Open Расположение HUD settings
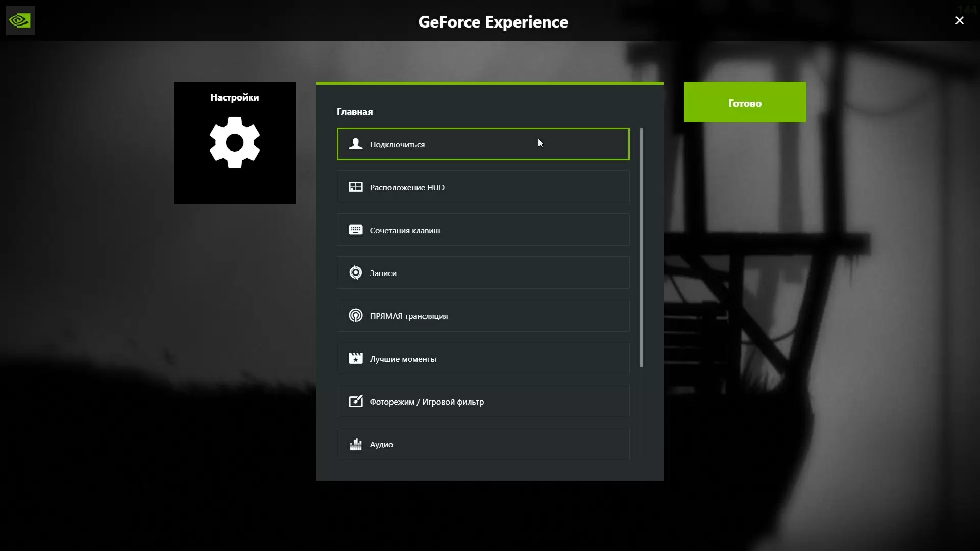This screenshot has height=551, width=980. point(483,187)
